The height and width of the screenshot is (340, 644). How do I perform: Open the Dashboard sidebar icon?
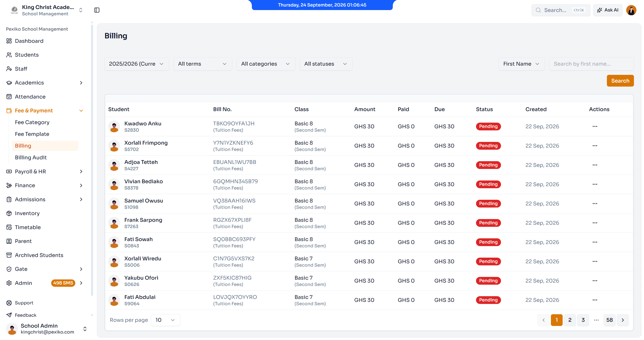9,41
